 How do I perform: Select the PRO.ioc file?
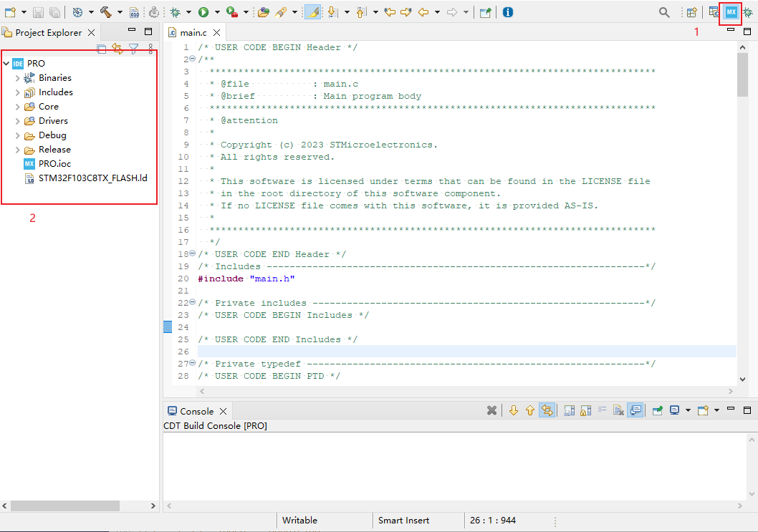coord(47,164)
